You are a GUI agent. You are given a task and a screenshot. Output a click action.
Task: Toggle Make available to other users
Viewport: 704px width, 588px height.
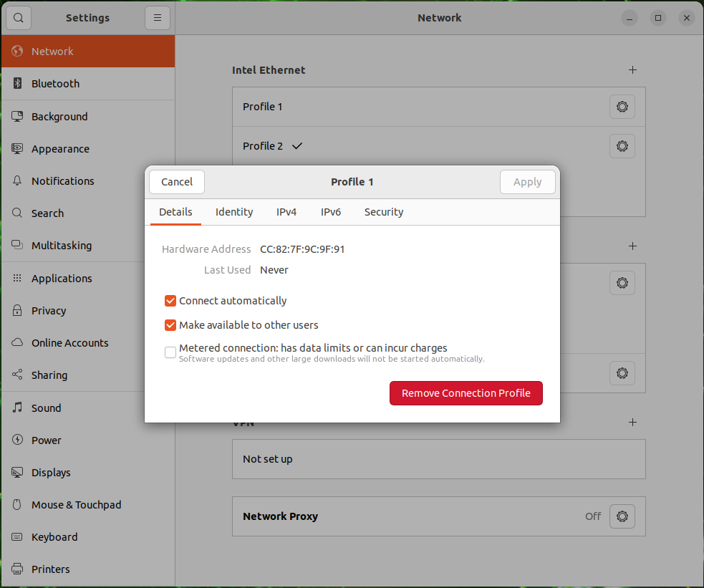coord(170,325)
